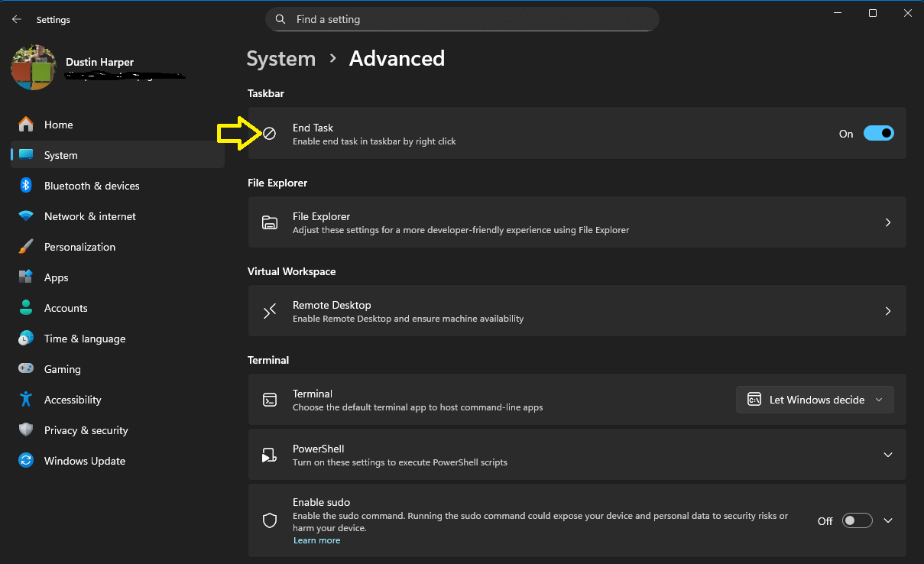Image resolution: width=924 pixels, height=564 pixels.
Task: Open Remote Desktop settings page
Action: pyautogui.click(x=576, y=311)
